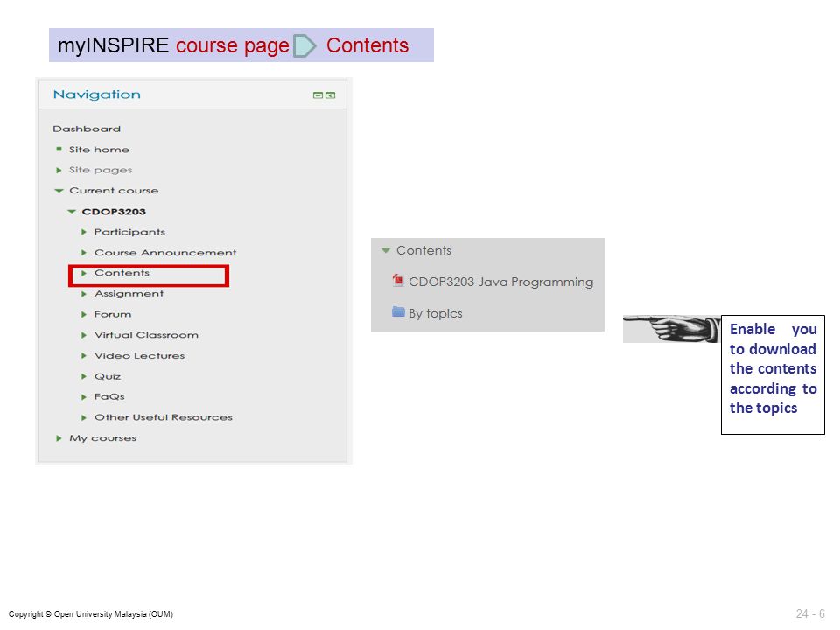This screenshot has height=630, width=840.
Task: Open the By topics folder icon
Action: pyautogui.click(x=398, y=311)
